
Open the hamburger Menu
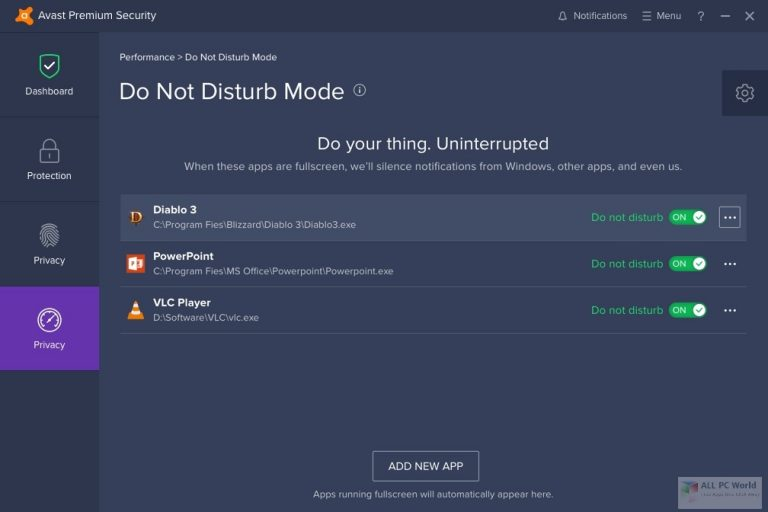click(x=661, y=16)
